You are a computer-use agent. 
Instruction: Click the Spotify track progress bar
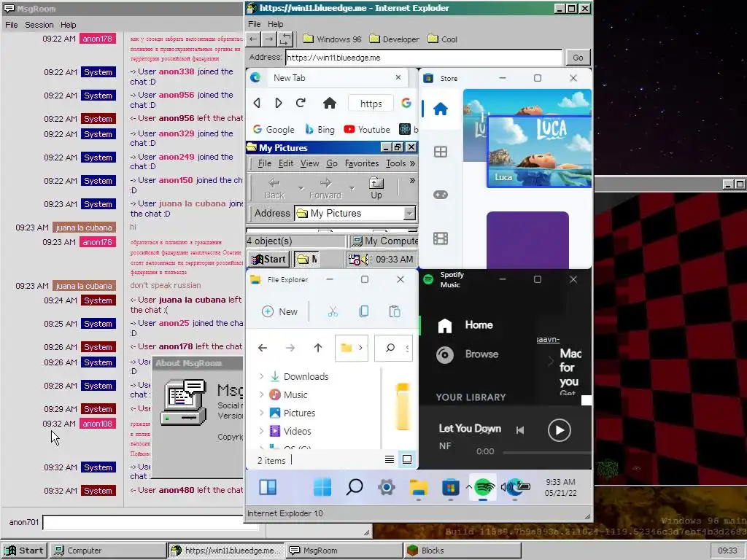click(546, 452)
